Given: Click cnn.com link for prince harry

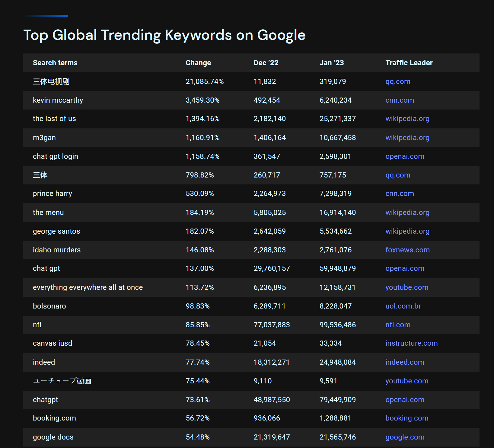Looking at the screenshot, I should (x=400, y=194).
